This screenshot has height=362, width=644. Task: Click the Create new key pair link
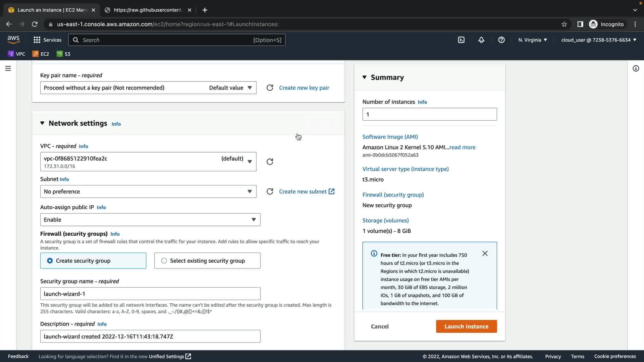(304, 88)
